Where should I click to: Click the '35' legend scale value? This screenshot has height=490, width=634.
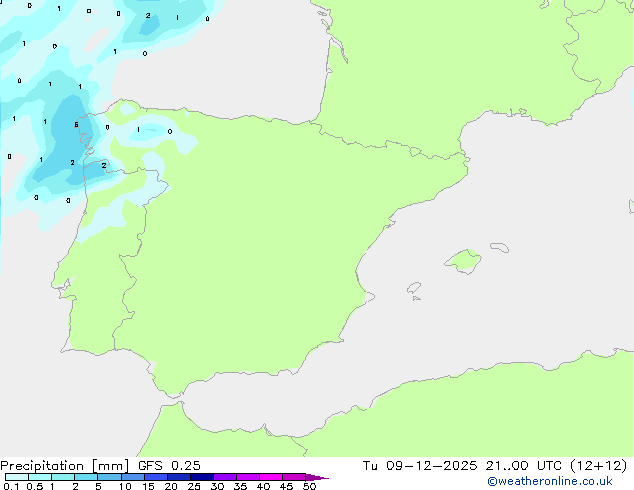[x=240, y=486]
